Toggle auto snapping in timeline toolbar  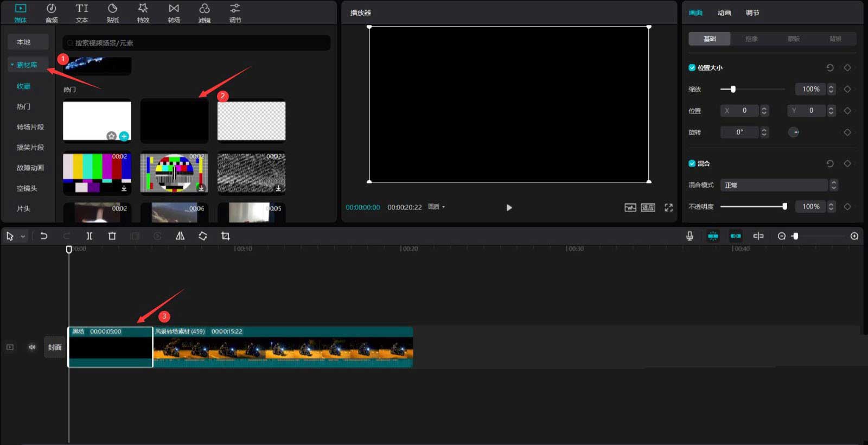pos(736,236)
